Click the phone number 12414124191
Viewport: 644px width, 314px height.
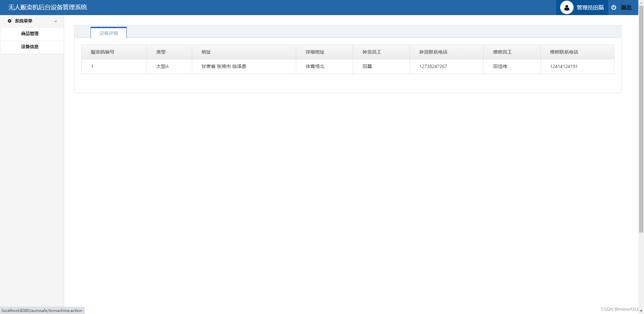pyautogui.click(x=564, y=66)
